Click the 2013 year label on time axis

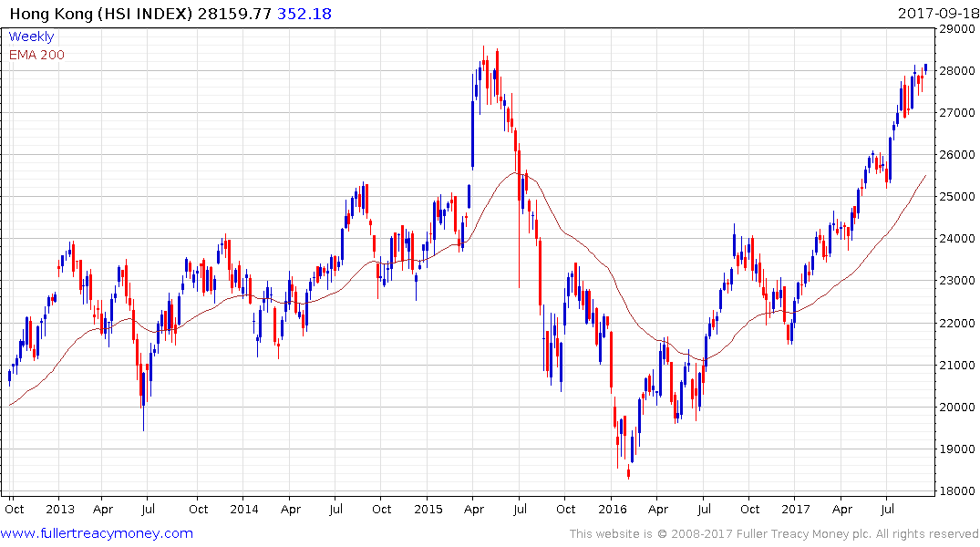60,509
